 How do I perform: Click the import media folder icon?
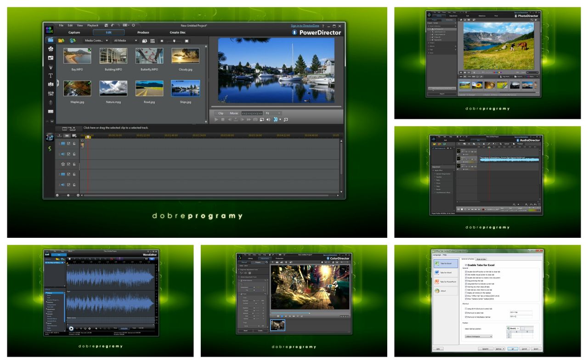61,40
